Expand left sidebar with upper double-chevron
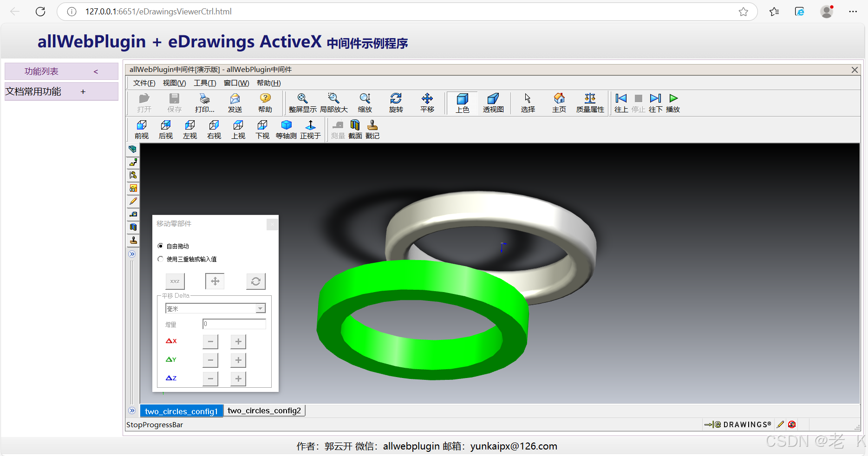 coord(132,254)
